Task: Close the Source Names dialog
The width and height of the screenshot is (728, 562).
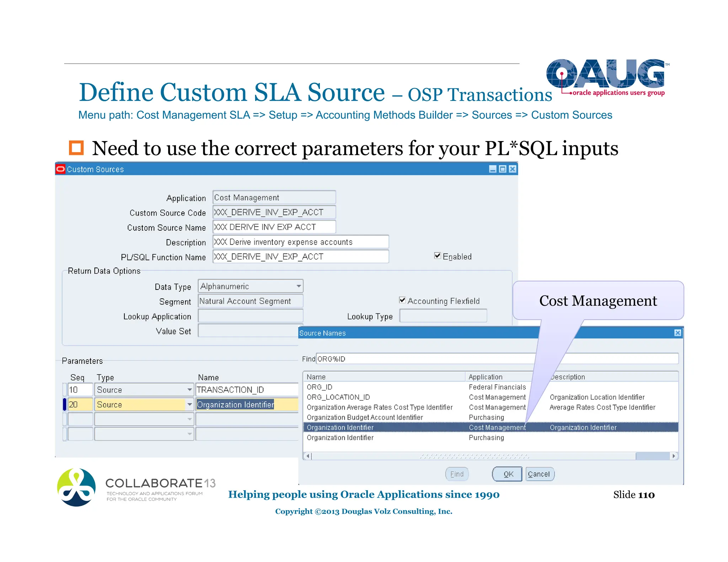Action: pyautogui.click(x=678, y=333)
